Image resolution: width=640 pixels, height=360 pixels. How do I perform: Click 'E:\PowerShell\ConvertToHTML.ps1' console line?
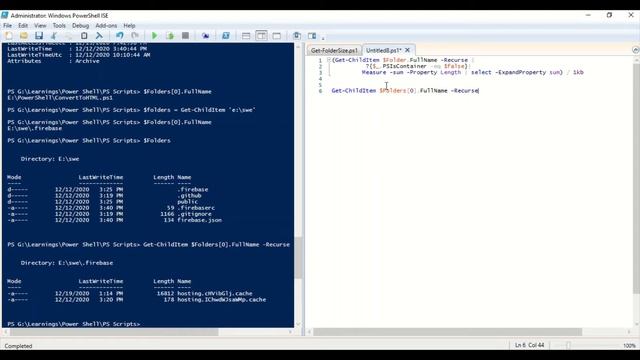click(60, 98)
